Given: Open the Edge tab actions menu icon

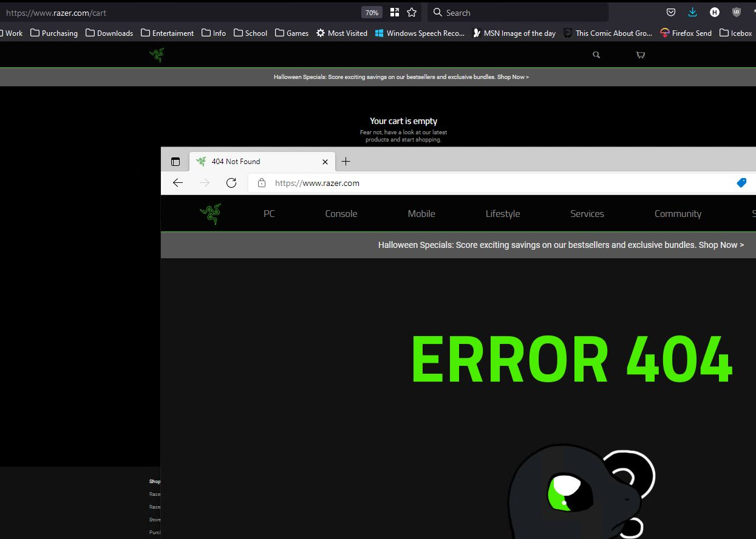Looking at the screenshot, I should click(175, 162).
